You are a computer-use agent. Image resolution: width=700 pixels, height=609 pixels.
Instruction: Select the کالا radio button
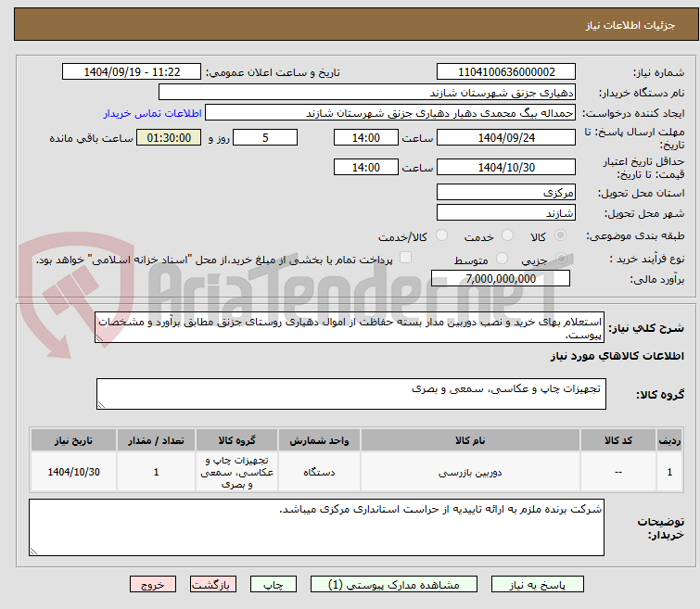point(560,235)
